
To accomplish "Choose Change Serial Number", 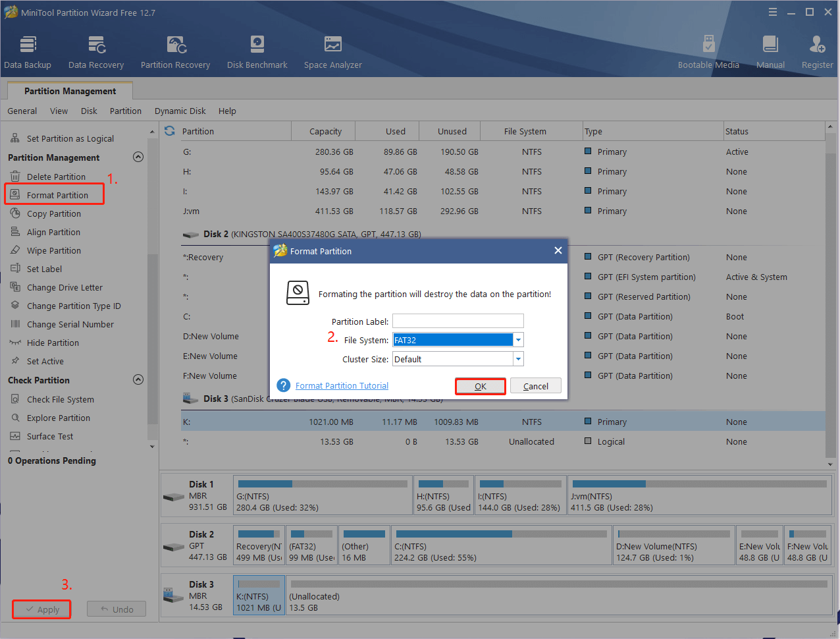I will (x=70, y=324).
